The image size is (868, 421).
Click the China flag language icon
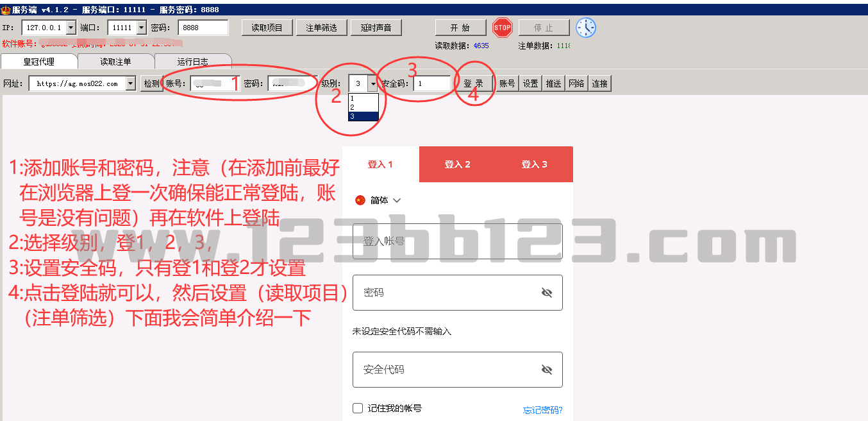(360, 200)
